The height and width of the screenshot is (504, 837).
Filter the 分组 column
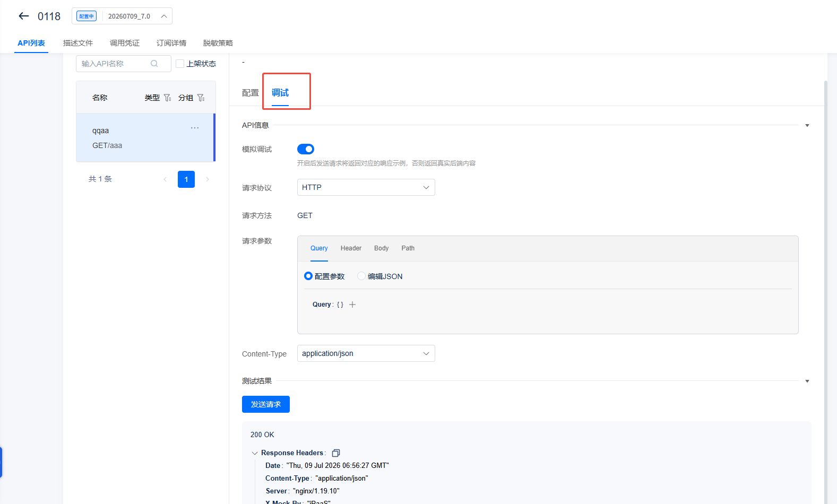pos(201,98)
